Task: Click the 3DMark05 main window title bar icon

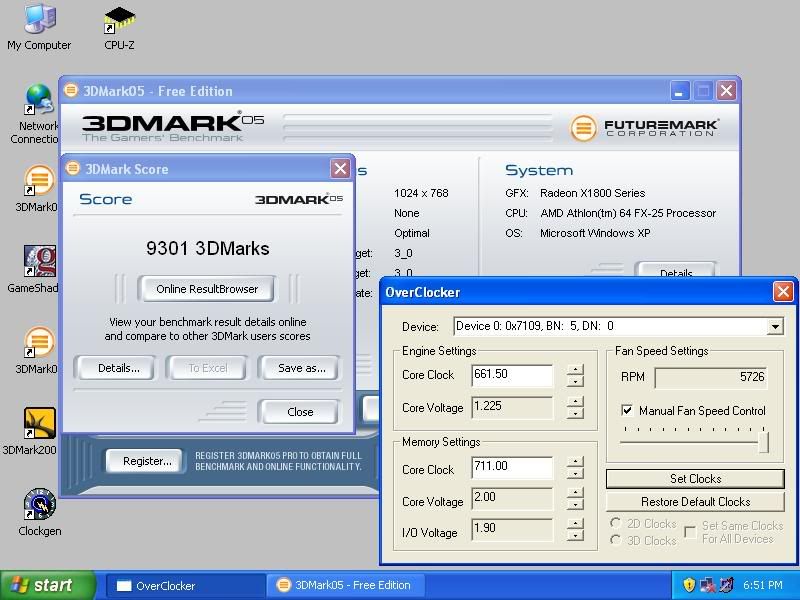Action: click(x=71, y=90)
